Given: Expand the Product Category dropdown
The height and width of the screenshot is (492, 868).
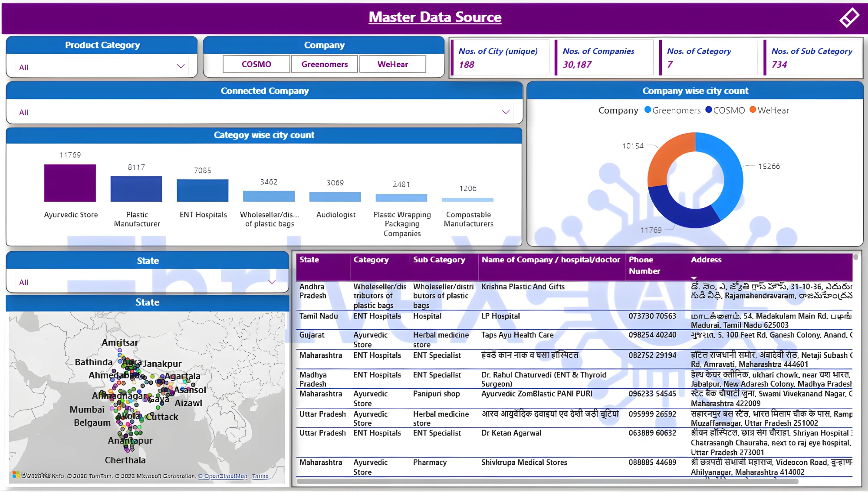Looking at the screenshot, I should point(181,66).
